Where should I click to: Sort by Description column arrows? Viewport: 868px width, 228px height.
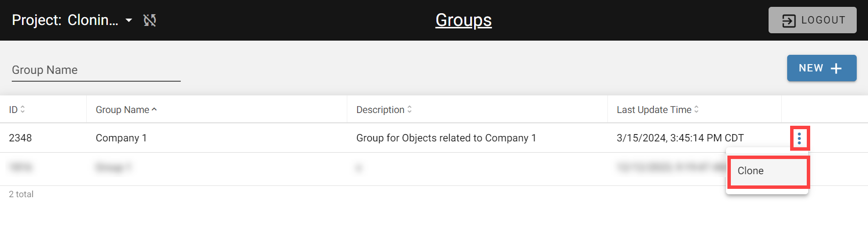[x=410, y=110]
